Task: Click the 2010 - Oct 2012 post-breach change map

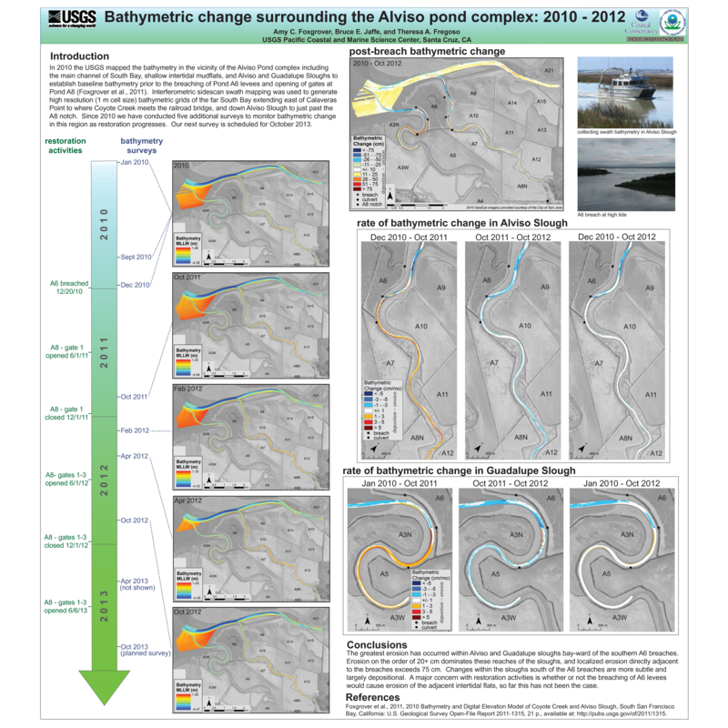Action: pos(457,134)
